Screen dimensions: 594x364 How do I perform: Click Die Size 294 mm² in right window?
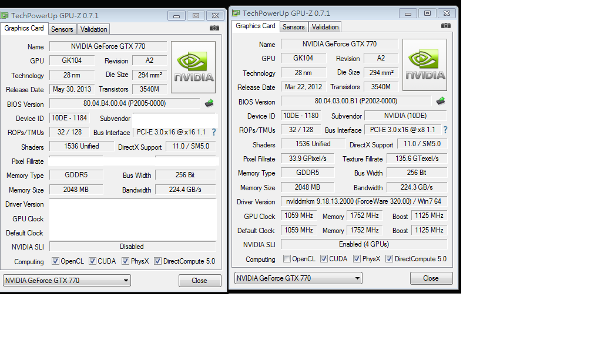coord(381,73)
